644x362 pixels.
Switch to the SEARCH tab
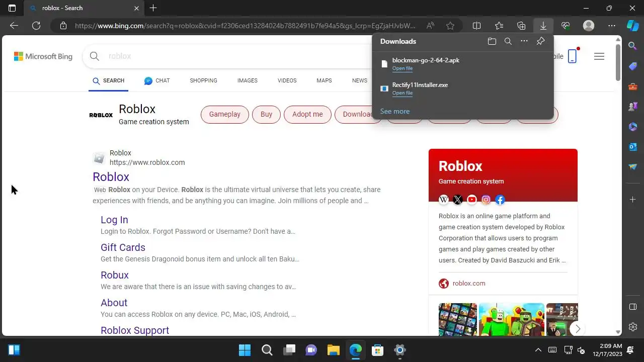point(108,80)
